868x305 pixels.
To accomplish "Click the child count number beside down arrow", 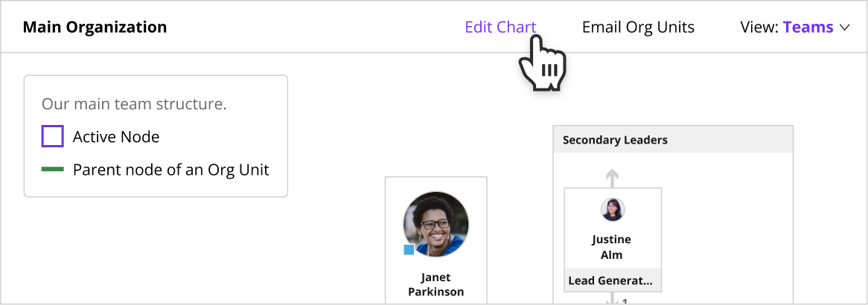I will [625, 302].
